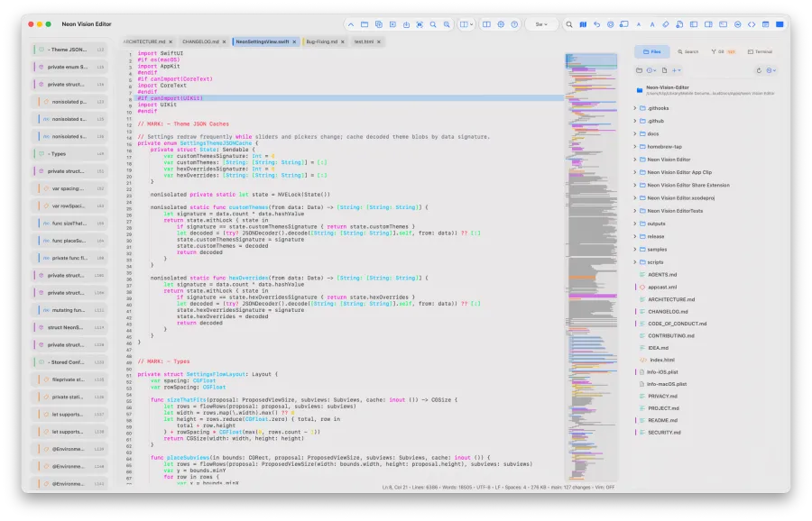
Task: Select the Files panel tab
Action: (x=652, y=51)
